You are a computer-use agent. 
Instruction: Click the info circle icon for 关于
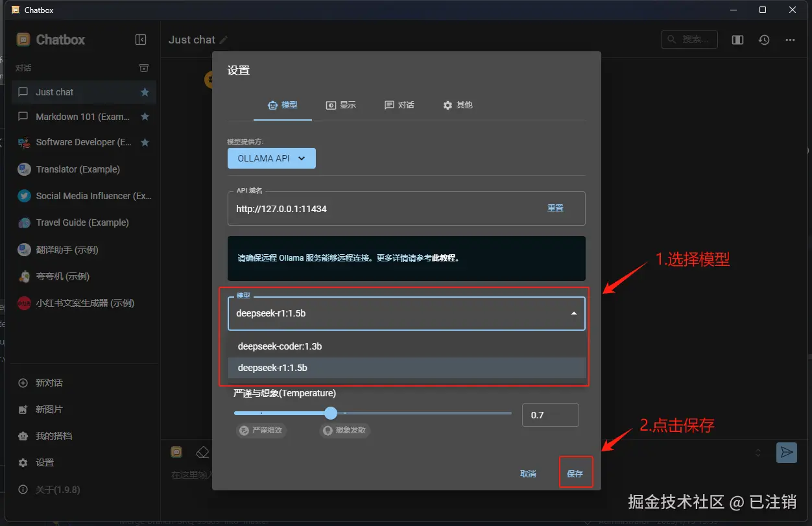[23, 490]
